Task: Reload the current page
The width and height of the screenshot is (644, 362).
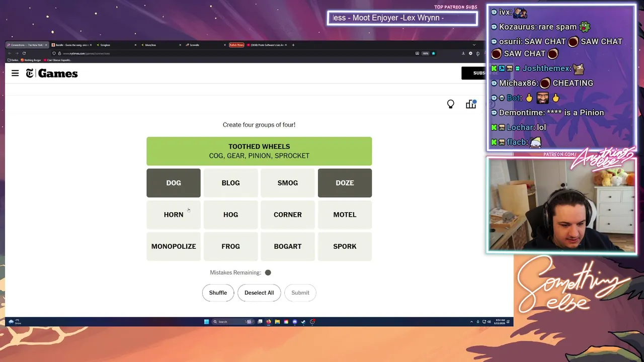Action: 24,53
